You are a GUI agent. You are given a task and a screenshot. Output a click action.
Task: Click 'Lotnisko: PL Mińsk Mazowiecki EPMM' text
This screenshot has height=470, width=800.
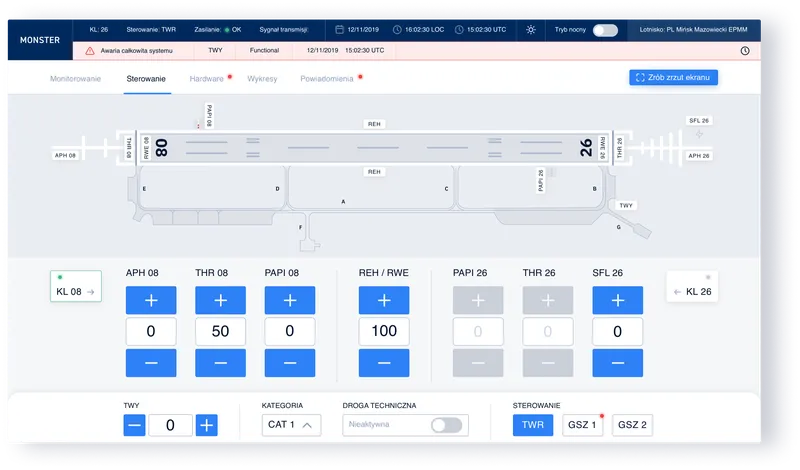tap(693, 30)
